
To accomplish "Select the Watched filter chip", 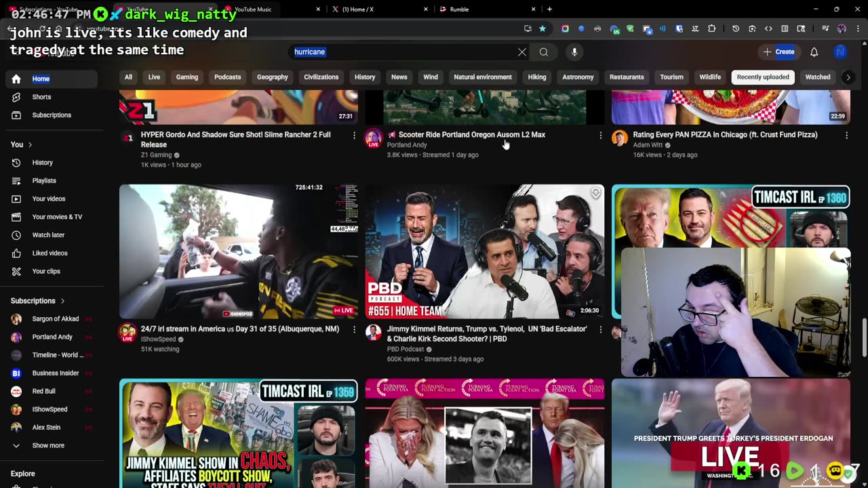I will coord(818,77).
